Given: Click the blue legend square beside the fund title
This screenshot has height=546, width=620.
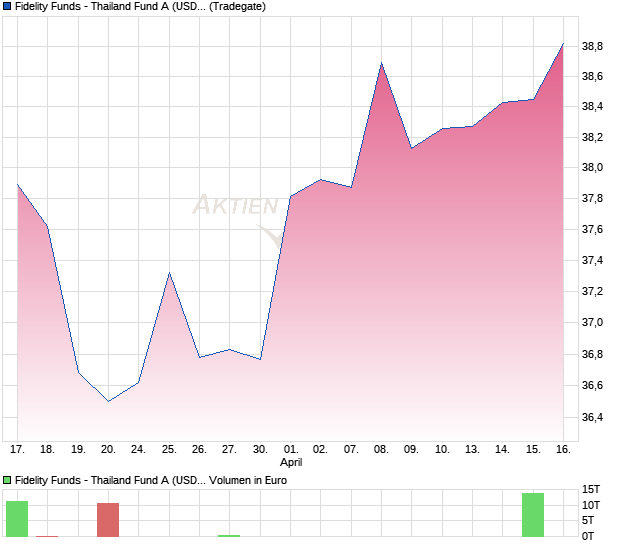Looking at the screenshot, I should (7, 6).
